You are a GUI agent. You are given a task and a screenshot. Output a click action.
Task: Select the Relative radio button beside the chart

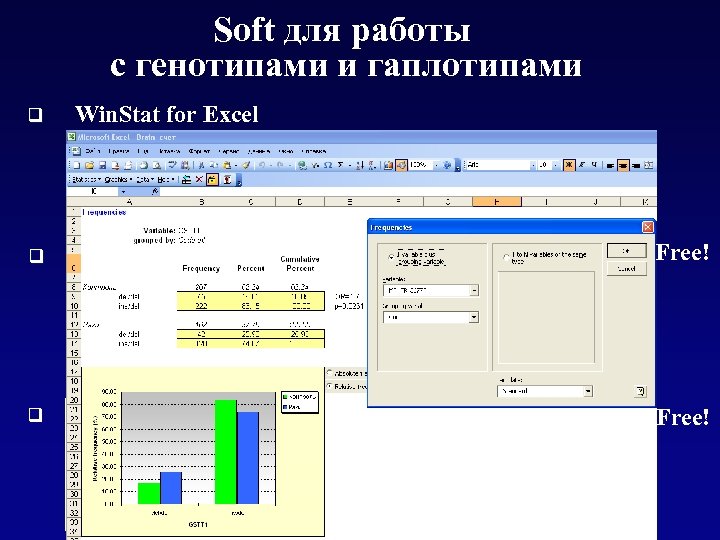pyautogui.click(x=329, y=386)
